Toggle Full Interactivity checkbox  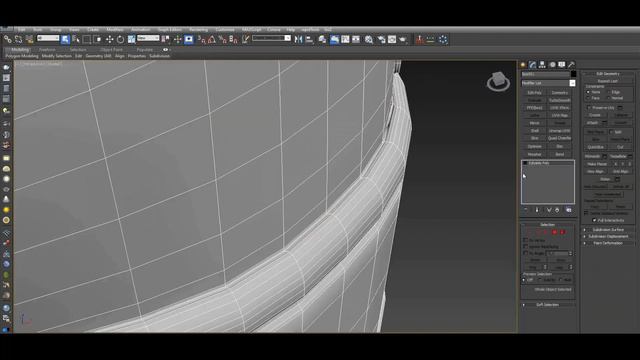click(594, 220)
